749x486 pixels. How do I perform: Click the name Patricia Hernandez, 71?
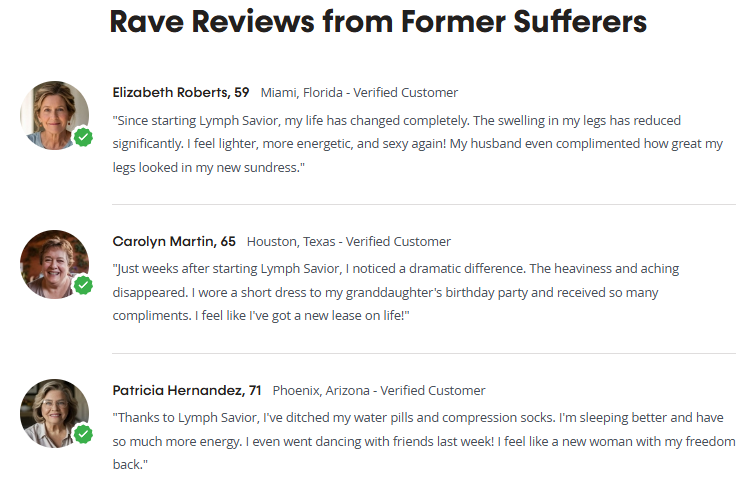click(x=187, y=390)
